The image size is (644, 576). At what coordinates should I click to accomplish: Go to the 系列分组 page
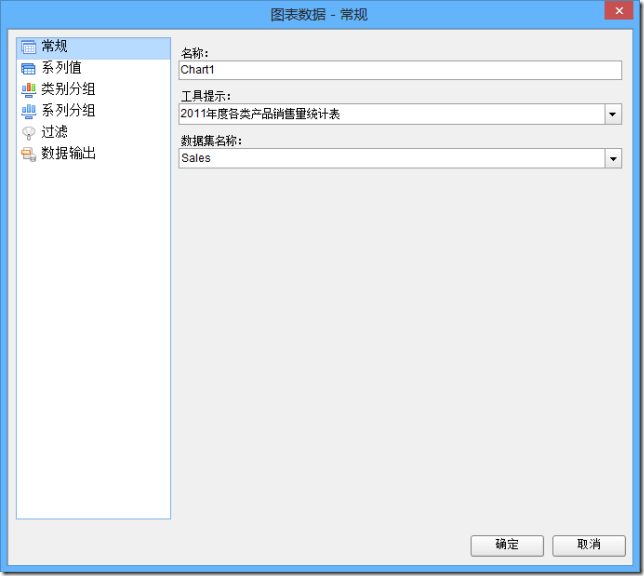pyautogui.click(x=68, y=111)
